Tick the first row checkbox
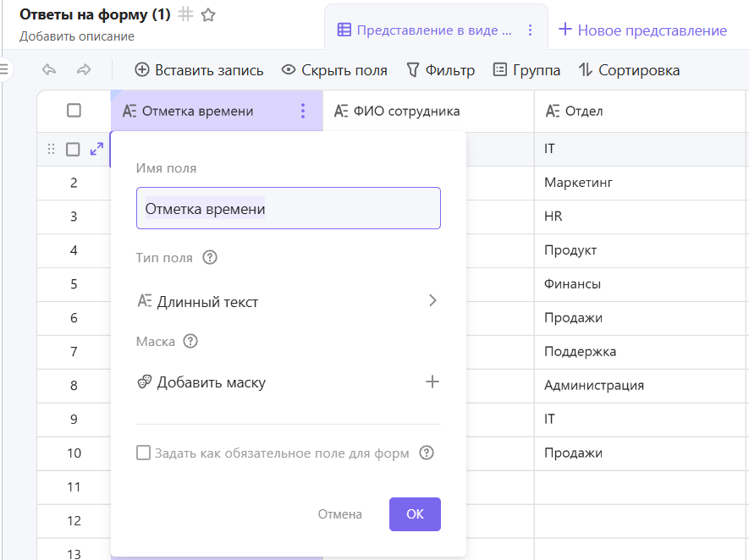Image resolution: width=749 pixels, height=560 pixels. 73,149
